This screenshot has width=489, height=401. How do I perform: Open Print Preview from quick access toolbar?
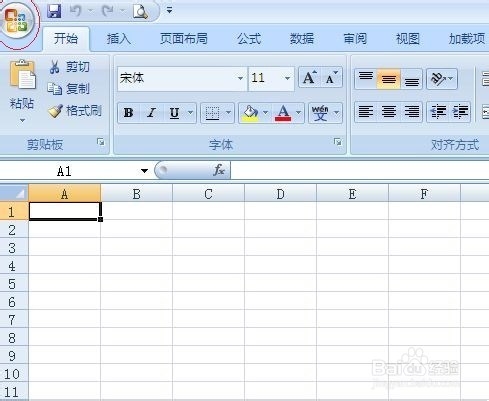coord(140,11)
